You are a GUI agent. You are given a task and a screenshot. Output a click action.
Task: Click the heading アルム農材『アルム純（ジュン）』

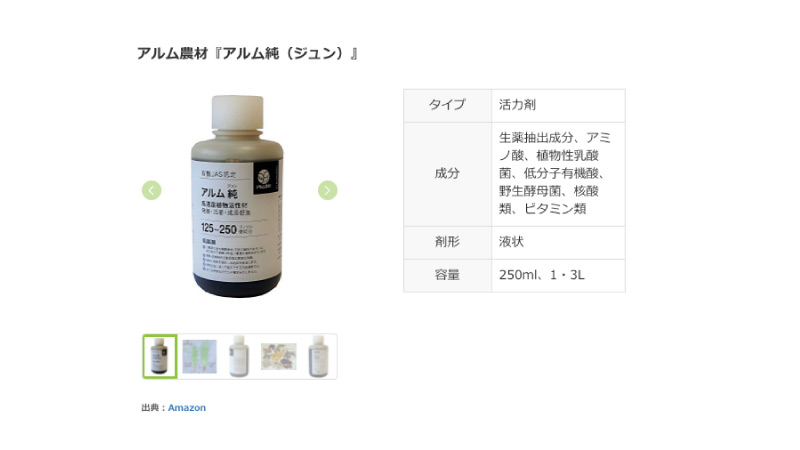tap(247, 53)
